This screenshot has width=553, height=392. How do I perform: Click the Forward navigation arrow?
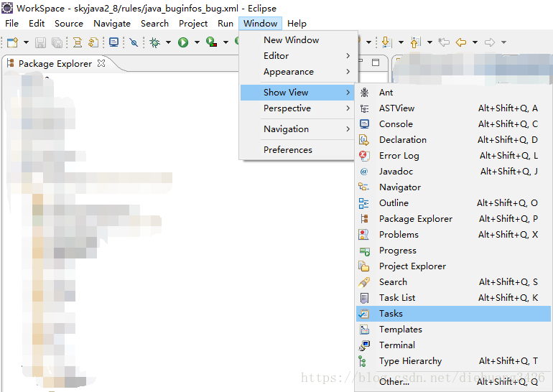tap(490, 42)
